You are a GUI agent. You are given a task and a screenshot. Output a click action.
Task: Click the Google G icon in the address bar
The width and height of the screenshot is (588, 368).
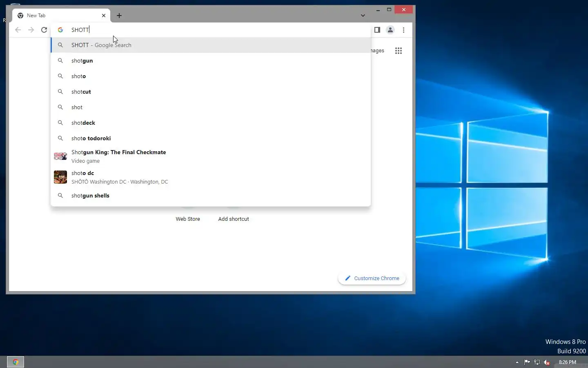tap(60, 30)
